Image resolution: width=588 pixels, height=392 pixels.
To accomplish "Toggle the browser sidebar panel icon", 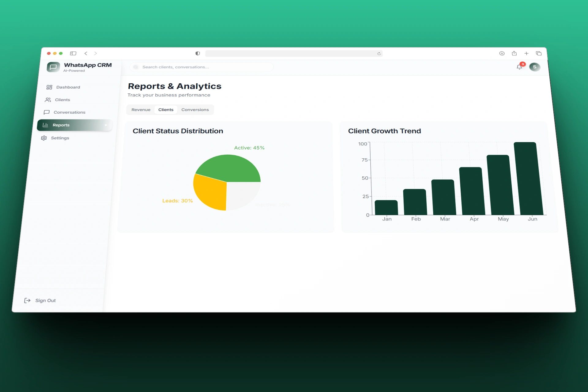I will (x=73, y=53).
